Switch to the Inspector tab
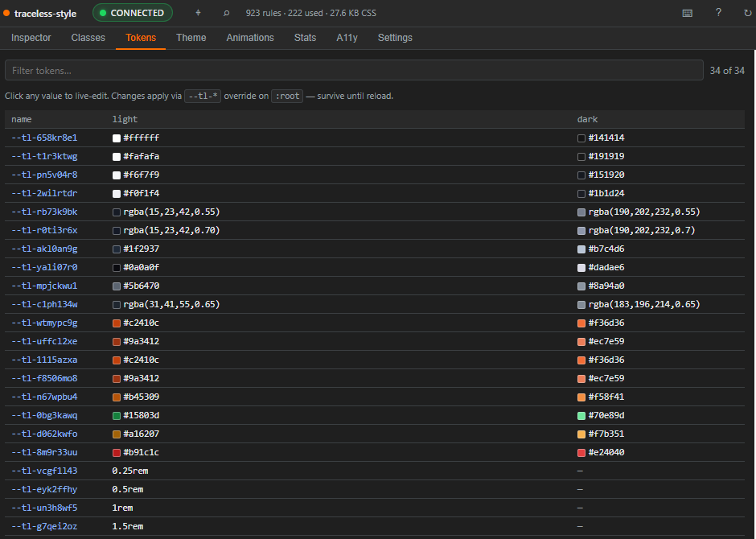The height and width of the screenshot is (539, 756). tap(31, 38)
